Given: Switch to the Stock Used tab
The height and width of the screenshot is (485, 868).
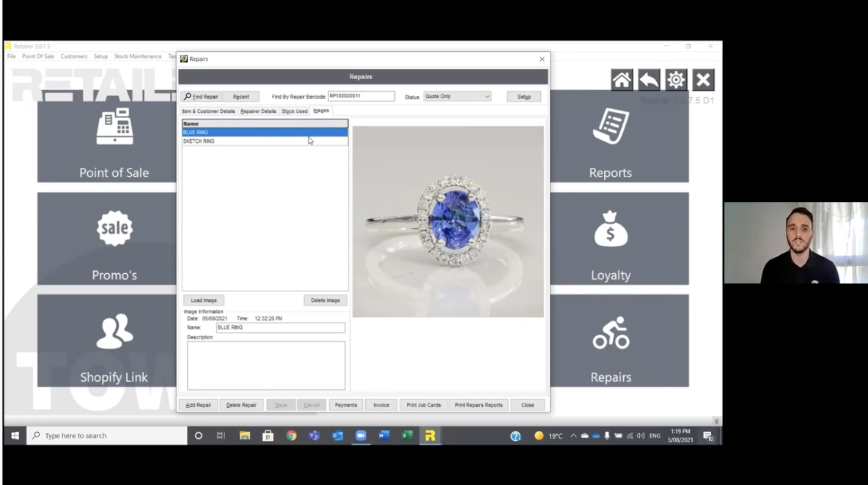Looking at the screenshot, I should pyautogui.click(x=294, y=111).
